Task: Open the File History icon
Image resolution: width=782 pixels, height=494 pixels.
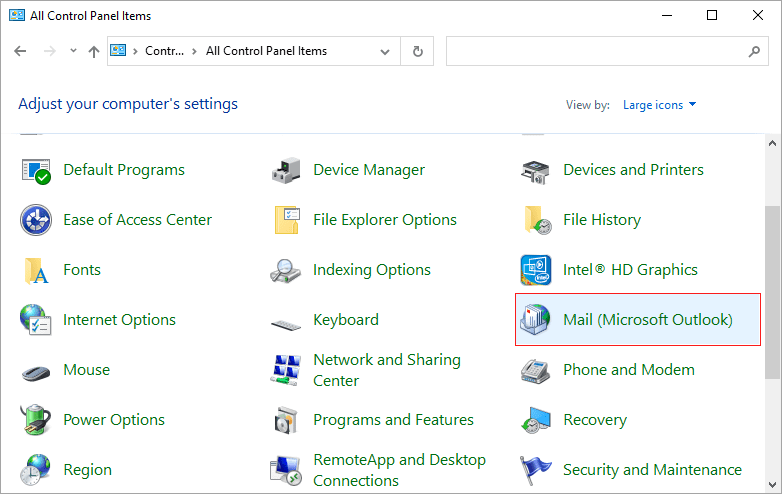Action: click(537, 220)
